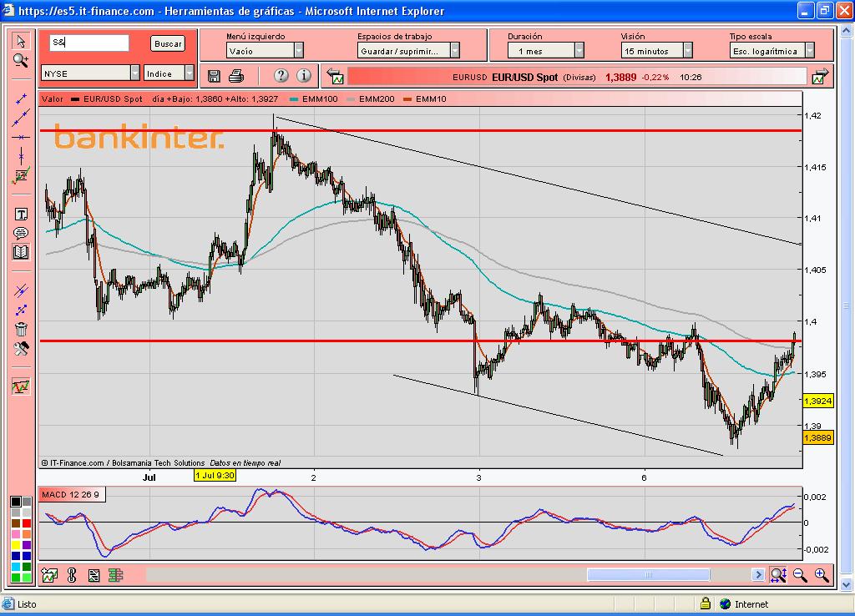Viewport: 855px width, 616px height.
Task: Select the move line points tool
Action: (21, 311)
